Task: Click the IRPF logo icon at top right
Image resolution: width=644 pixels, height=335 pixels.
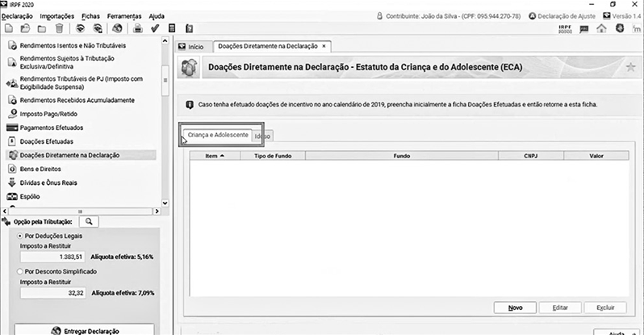Action: (x=565, y=28)
